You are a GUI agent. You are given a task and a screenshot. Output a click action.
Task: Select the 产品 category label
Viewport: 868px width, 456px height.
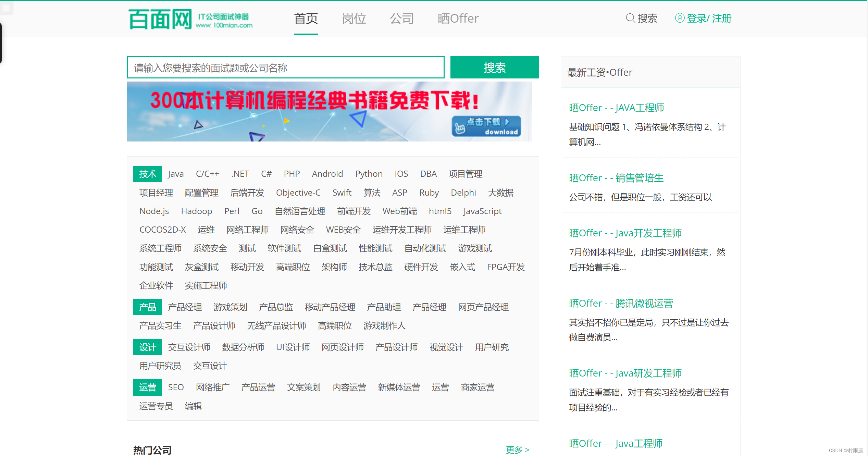(148, 307)
